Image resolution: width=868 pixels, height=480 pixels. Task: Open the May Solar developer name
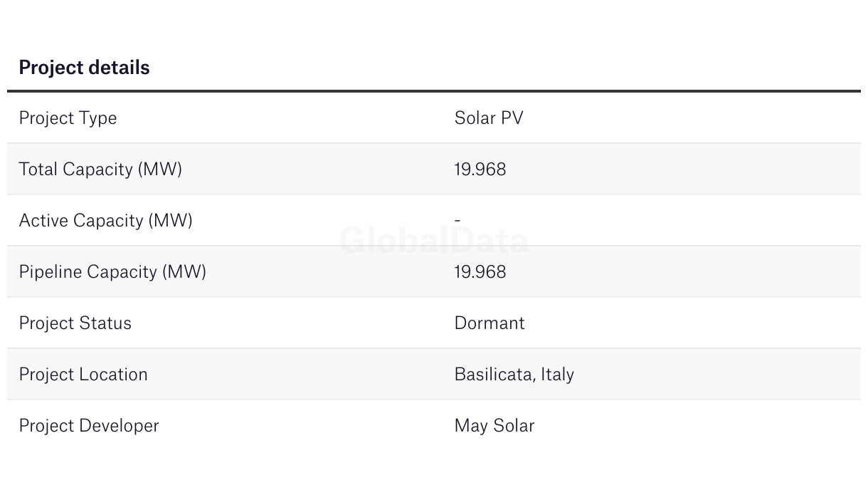click(x=494, y=426)
